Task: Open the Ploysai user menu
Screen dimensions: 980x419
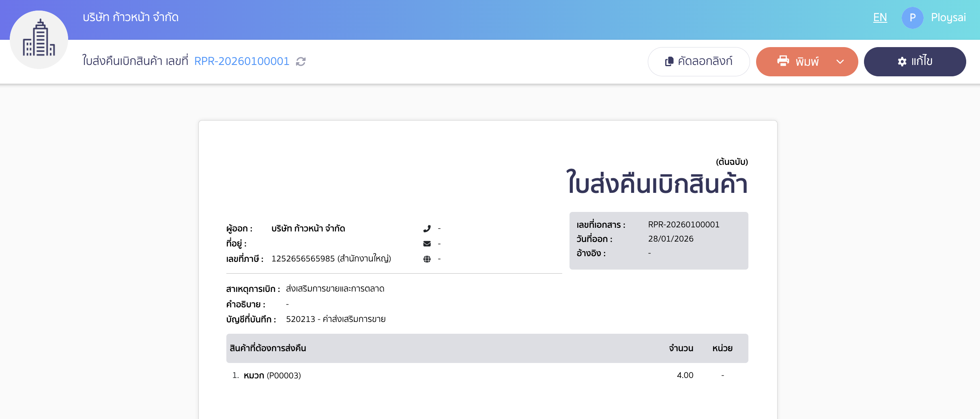Action: tap(948, 17)
